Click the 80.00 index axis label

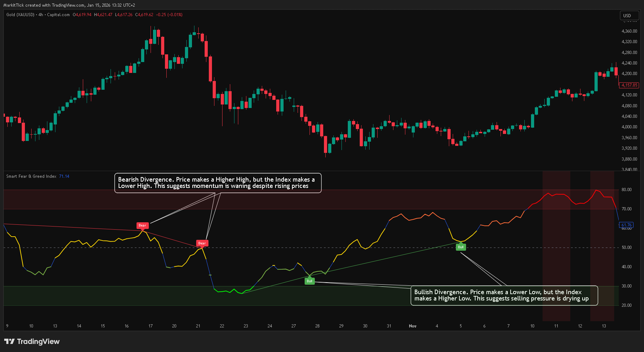(626, 190)
